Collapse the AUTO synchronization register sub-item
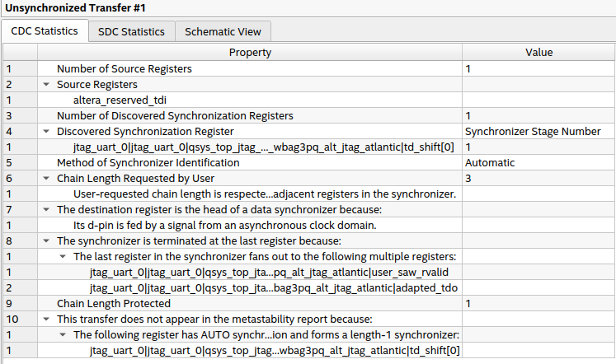The image size is (616, 364). click(x=63, y=334)
